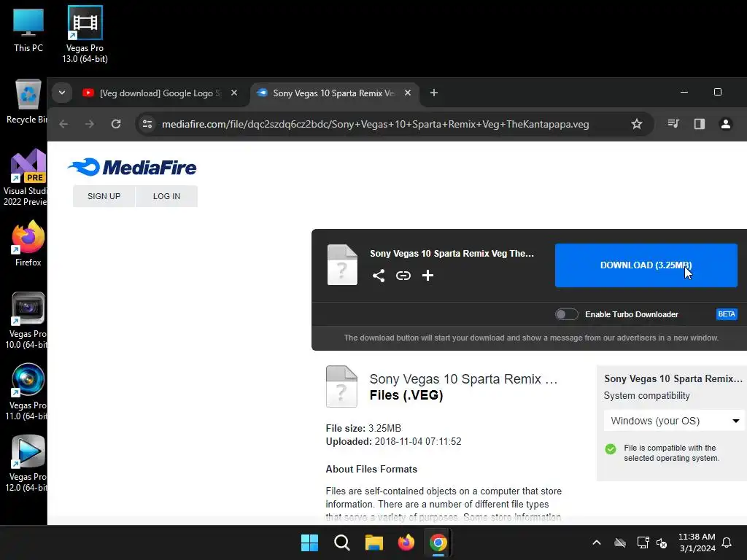Click Chrome icon in the taskbar
The height and width of the screenshot is (560, 747).
[438, 542]
